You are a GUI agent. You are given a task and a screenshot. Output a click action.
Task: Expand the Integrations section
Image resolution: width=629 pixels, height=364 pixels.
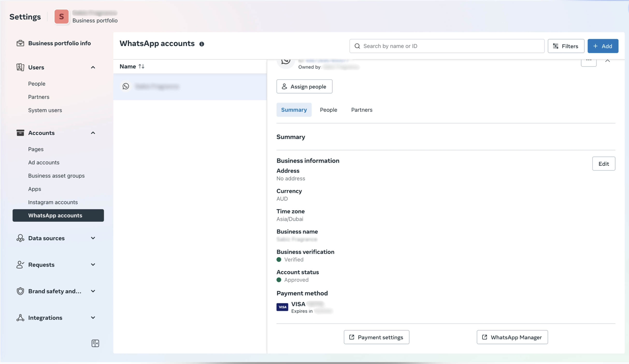93,318
